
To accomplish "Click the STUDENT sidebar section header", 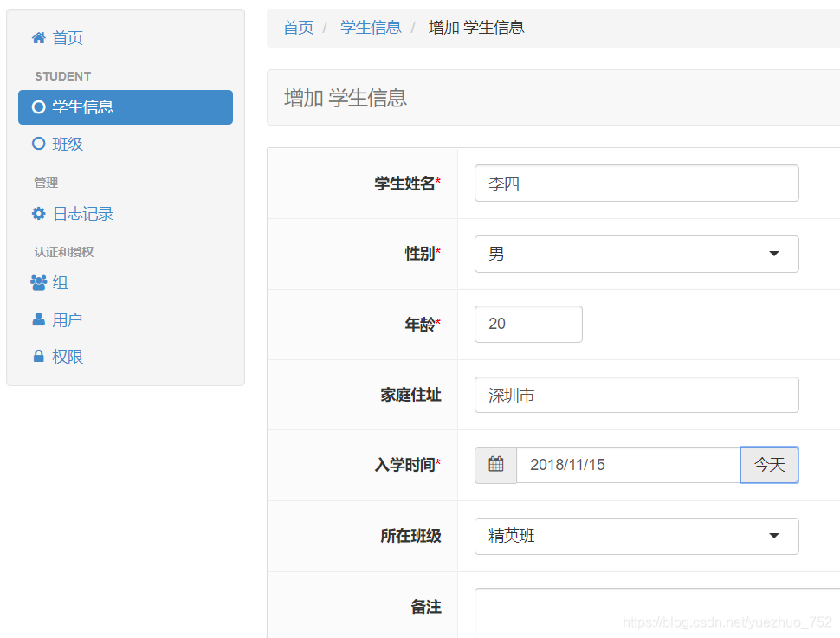I will (x=62, y=76).
